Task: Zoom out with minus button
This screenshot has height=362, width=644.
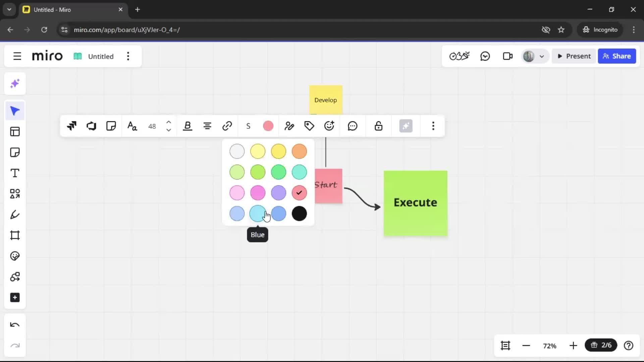Action: click(526, 346)
